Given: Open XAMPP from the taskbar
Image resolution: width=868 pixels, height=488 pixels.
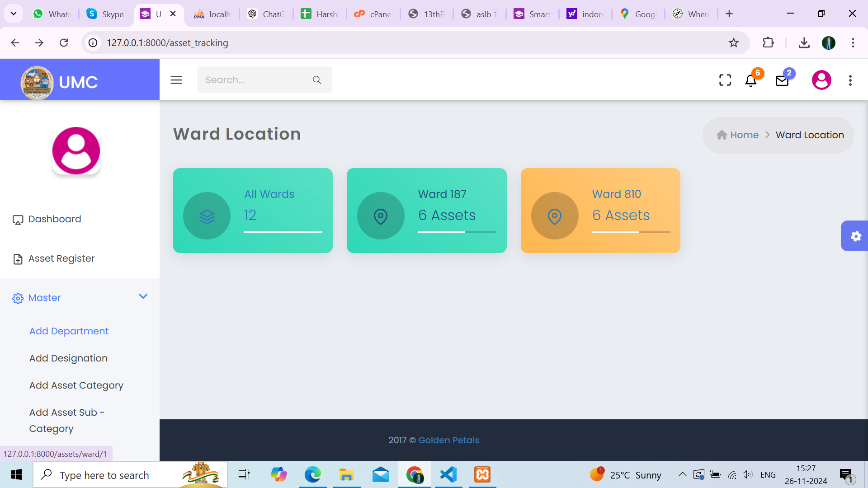Looking at the screenshot, I should point(482,475).
